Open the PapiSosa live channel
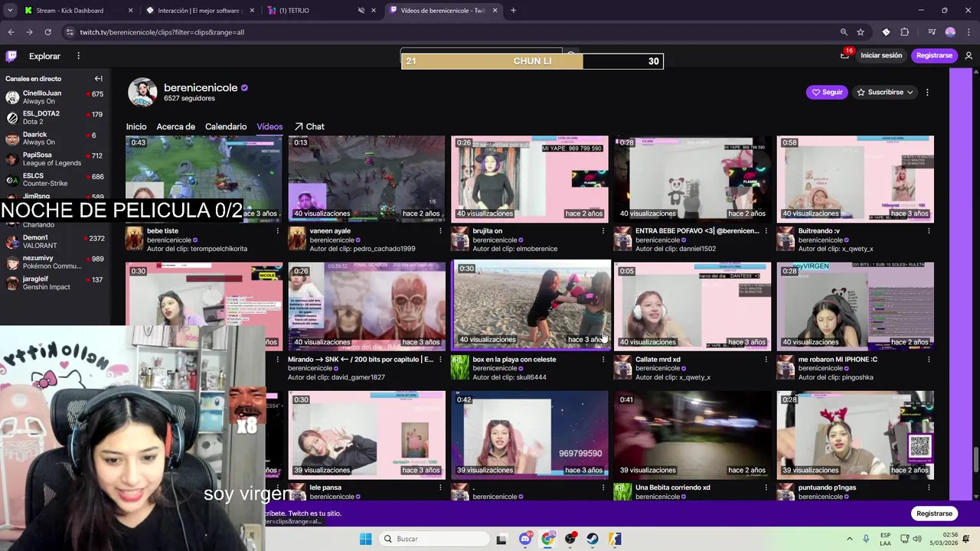This screenshot has height=551, width=980. click(x=54, y=159)
